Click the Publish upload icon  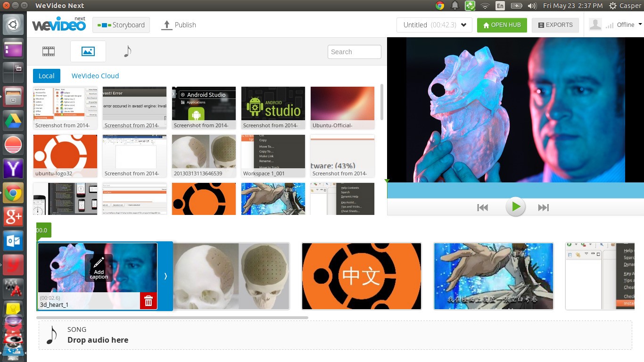tap(166, 25)
